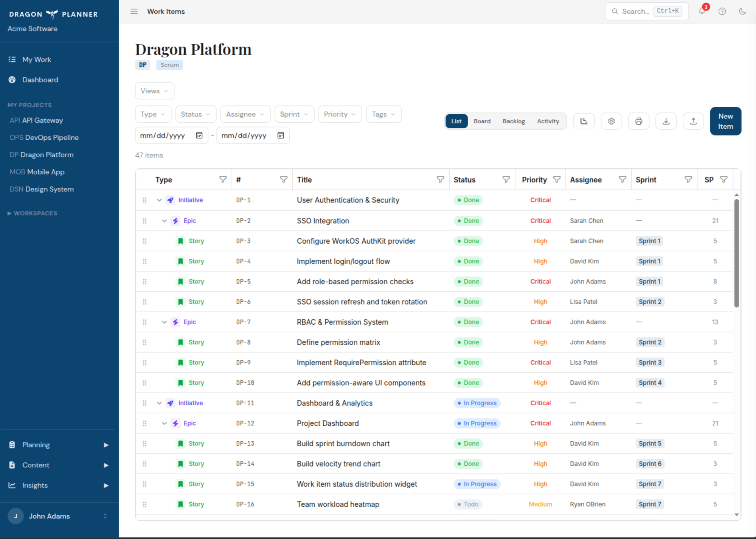The image size is (756, 539).
Task: Open notifications via the bell icon
Action: pyautogui.click(x=702, y=11)
